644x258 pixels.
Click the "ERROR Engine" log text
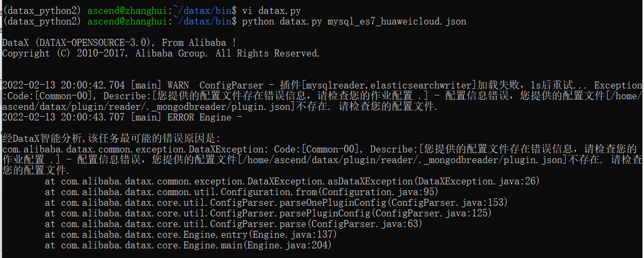pos(205,117)
